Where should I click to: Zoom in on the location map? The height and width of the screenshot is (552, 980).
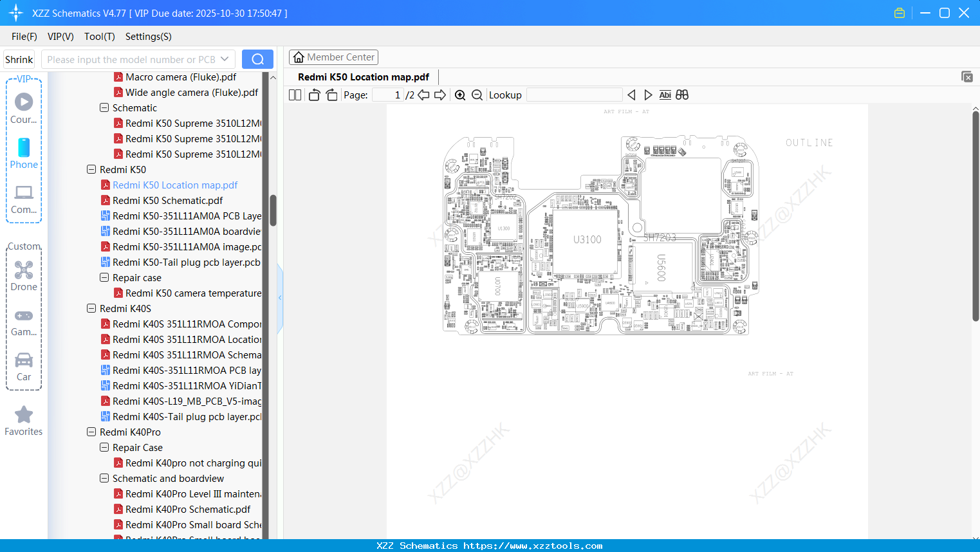[460, 95]
